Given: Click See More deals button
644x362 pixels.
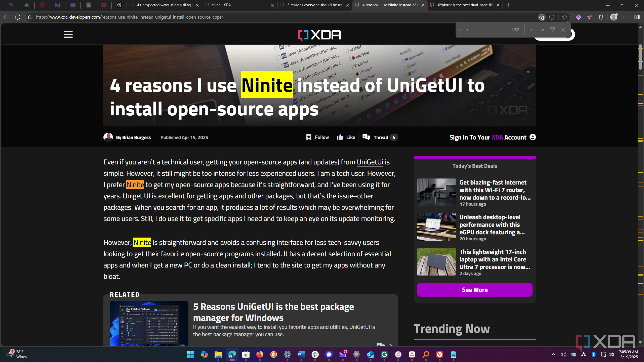Looking at the screenshot, I should pos(475,290).
